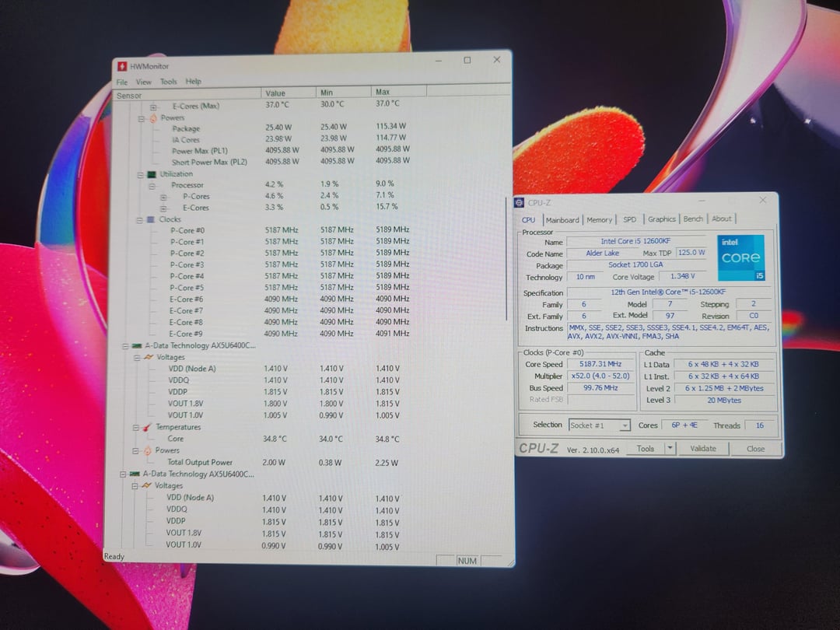This screenshot has width=840, height=630.
Task: Open the Tools dropdown arrow in CPU-Z
Action: point(670,448)
